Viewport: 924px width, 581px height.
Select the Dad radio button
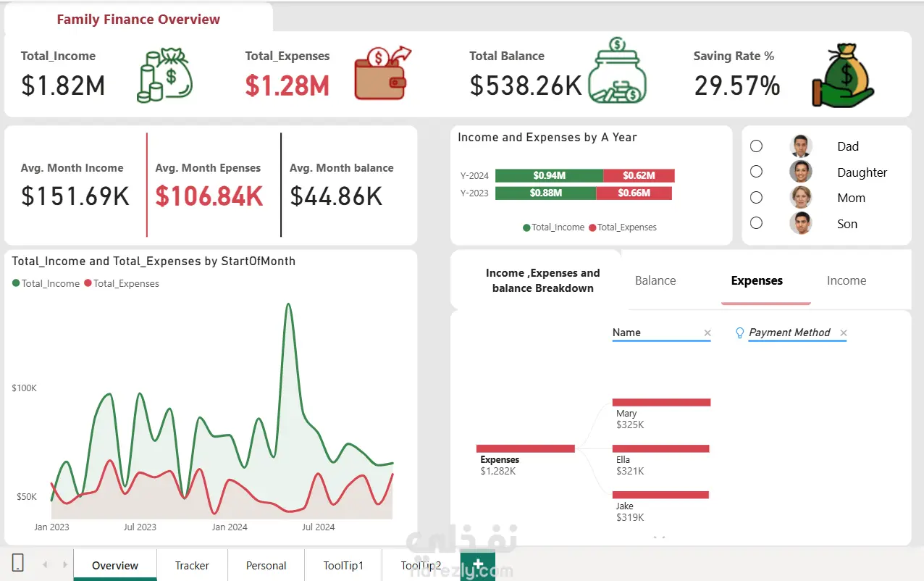756,146
